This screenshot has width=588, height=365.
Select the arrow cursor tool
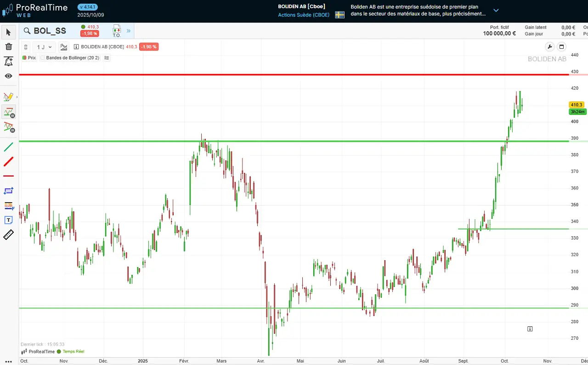8,32
